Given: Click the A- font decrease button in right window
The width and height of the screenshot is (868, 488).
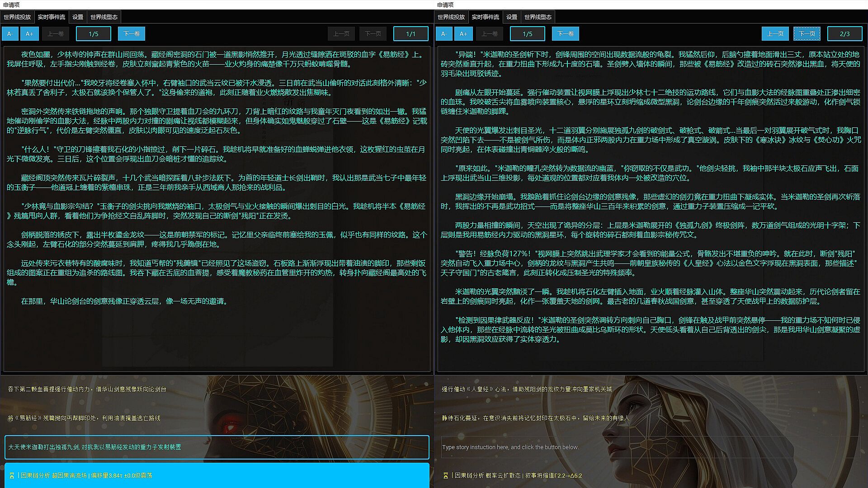Looking at the screenshot, I should pyautogui.click(x=444, y=34).
